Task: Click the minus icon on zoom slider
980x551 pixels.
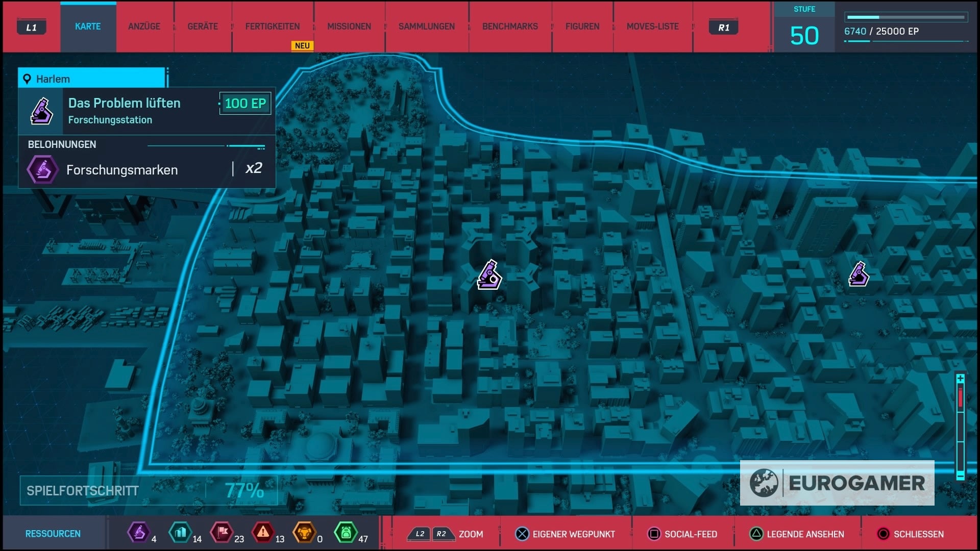Action: 961,475
